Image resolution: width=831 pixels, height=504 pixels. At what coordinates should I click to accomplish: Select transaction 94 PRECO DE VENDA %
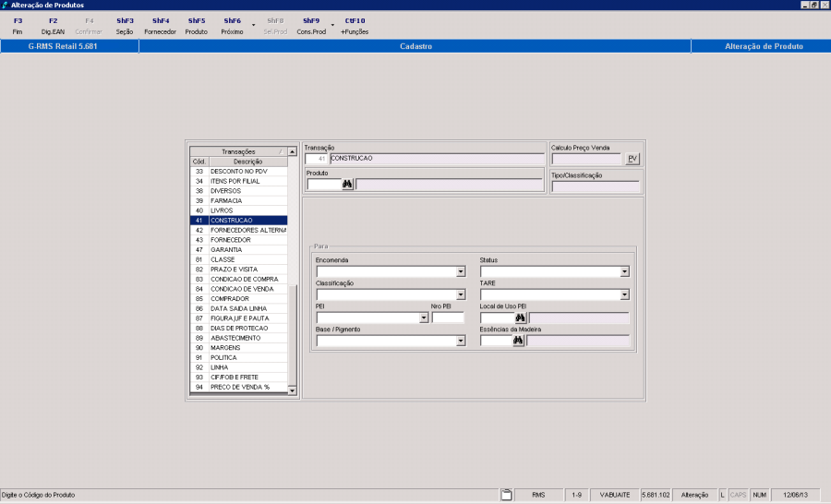tap(238, 387)
